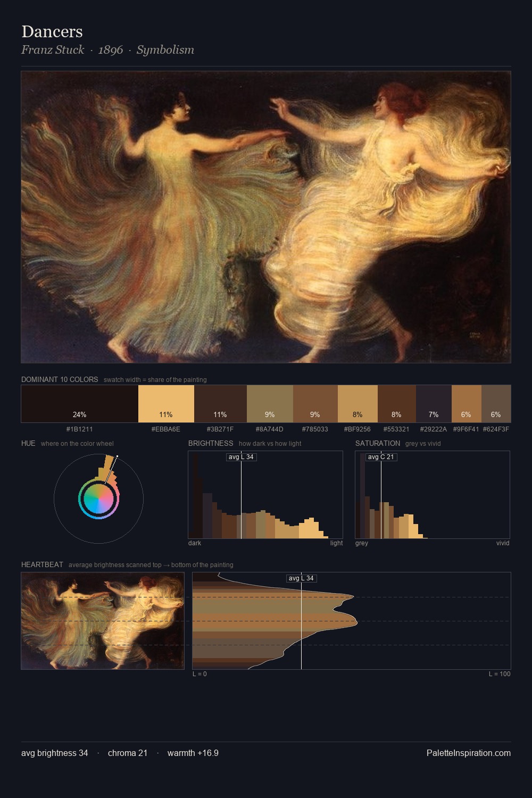Viewport: 532px width, 798px height.
Task: Click 'swatch width = share of the painting' caption
Action: click(155, 380)
